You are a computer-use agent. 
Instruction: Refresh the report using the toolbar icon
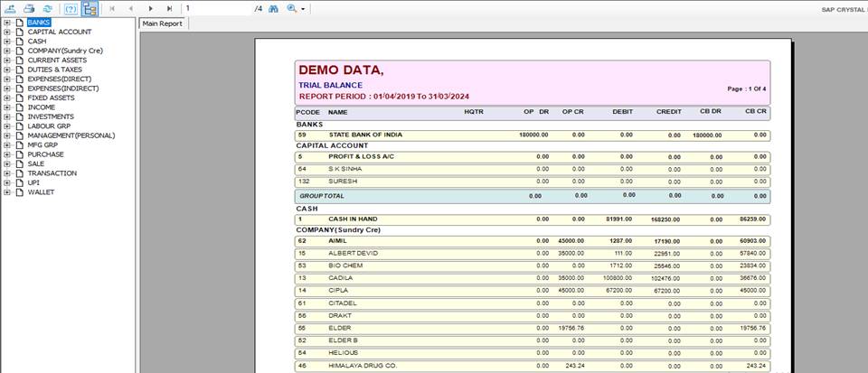tap(47, 8)
